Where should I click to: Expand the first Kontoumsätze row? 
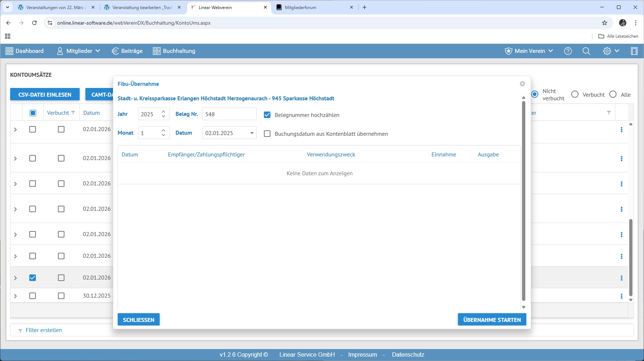(x=15, y=130)
